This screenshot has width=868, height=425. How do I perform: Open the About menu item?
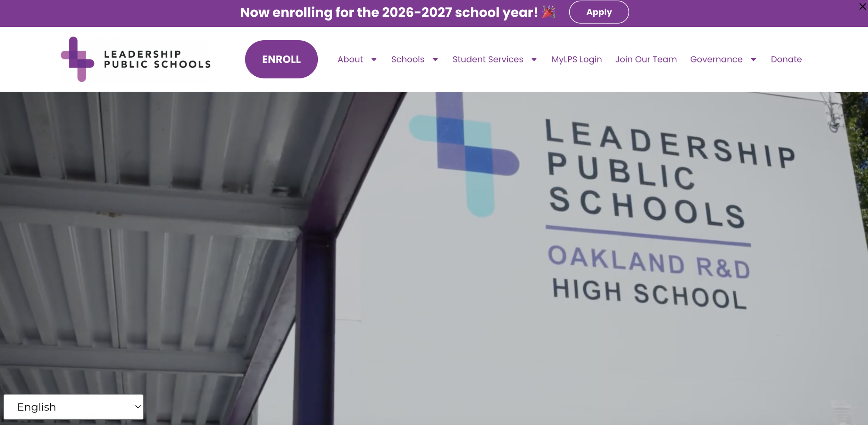point(350,59)
